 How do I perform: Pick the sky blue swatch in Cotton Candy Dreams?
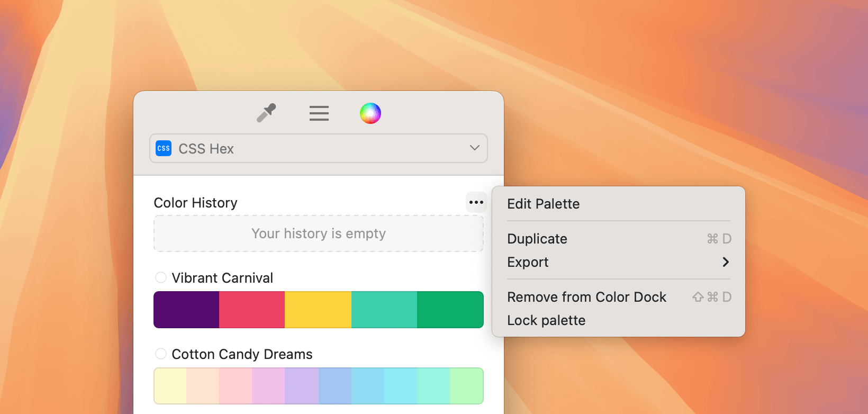click(368, 386)
